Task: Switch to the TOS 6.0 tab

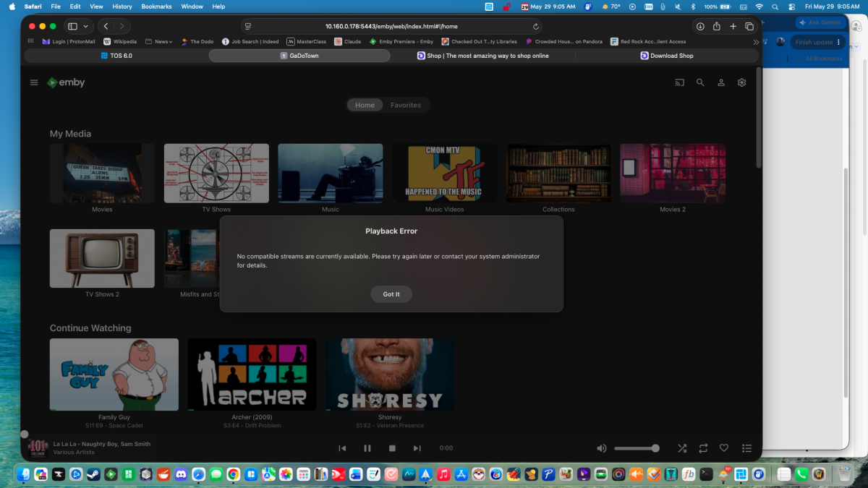Action: point(116,56)
